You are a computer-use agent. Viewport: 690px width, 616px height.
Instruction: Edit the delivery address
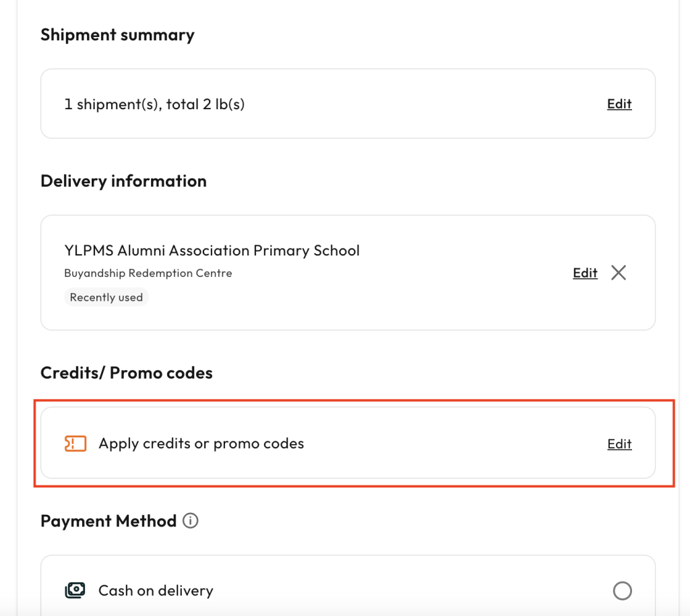pos(585,273)
